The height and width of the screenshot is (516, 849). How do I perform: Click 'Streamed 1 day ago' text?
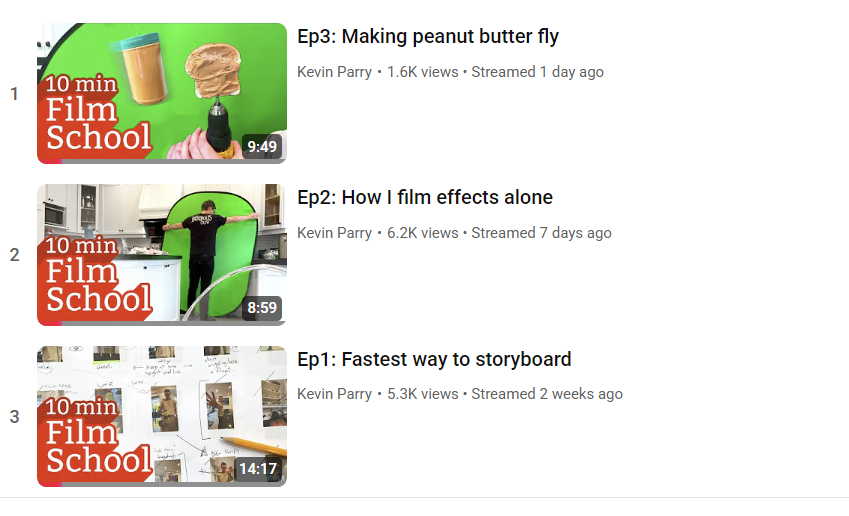coord(537,72)
